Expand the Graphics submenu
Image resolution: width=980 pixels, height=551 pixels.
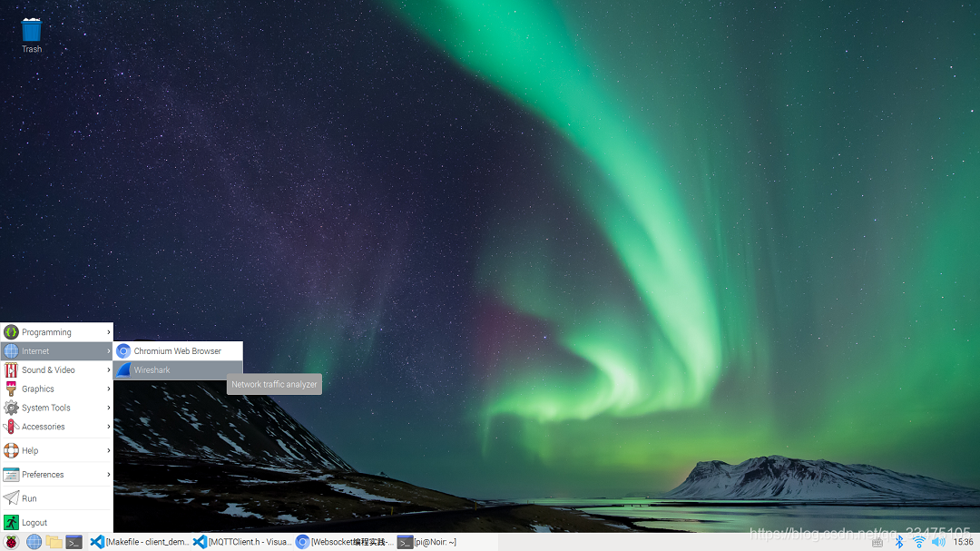pyautogui.click(x=57, y=389)
